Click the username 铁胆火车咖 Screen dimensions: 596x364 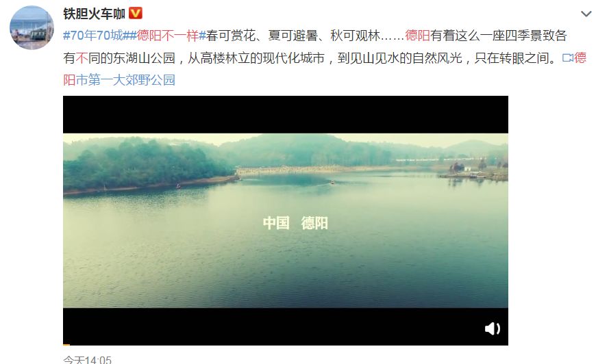95,14
